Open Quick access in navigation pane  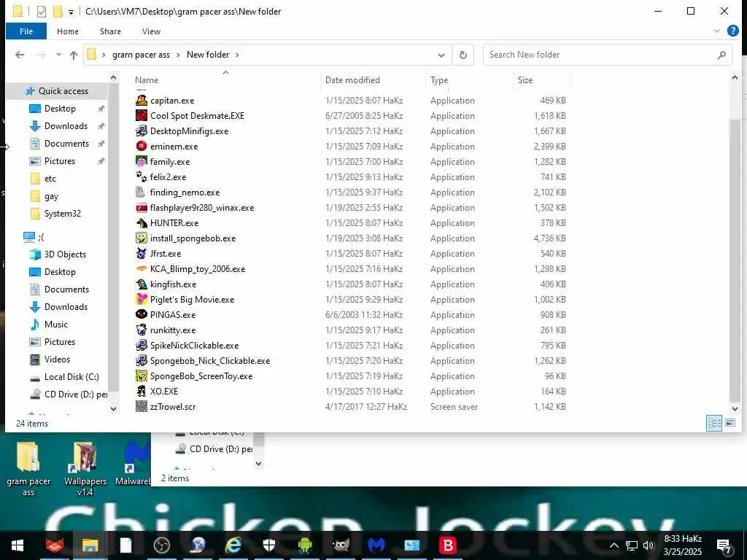(x=63, y=91)
